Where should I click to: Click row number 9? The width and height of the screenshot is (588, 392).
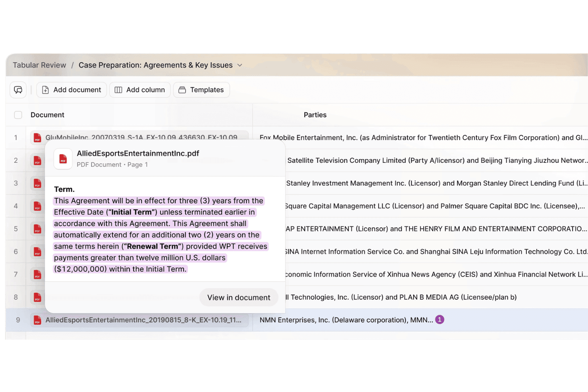[x=18, y=320]
